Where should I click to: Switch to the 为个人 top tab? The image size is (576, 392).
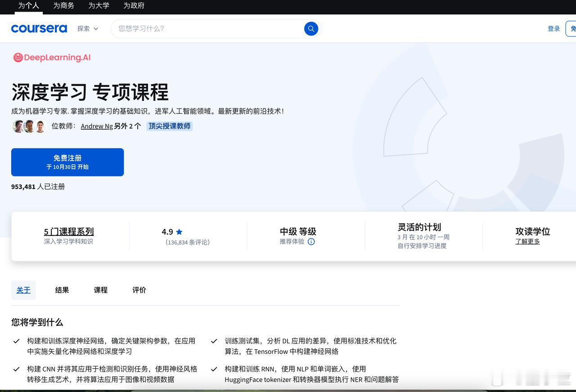pyautogui.click(x=29, y=6)
